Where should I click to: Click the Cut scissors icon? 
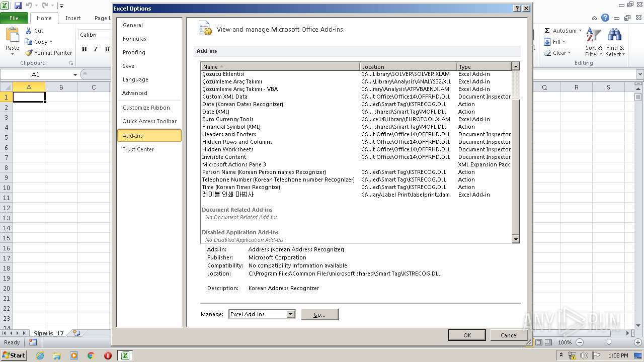(x=29, y=31)
